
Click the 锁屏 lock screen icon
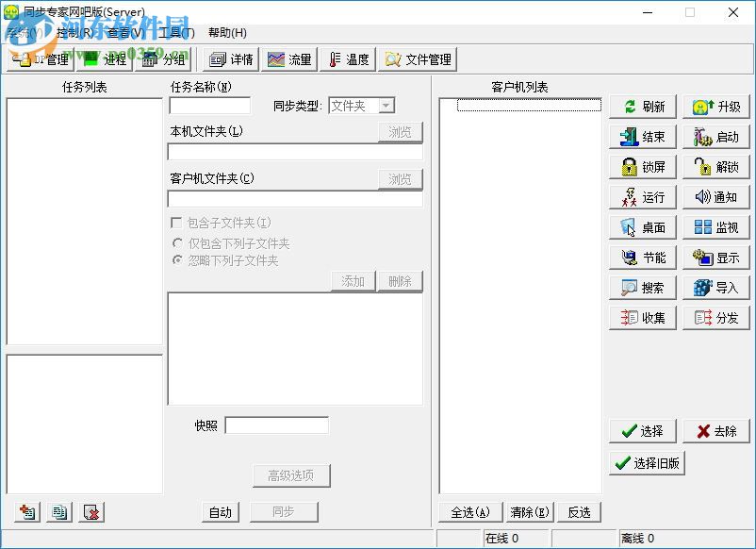[x=642, y=166]
